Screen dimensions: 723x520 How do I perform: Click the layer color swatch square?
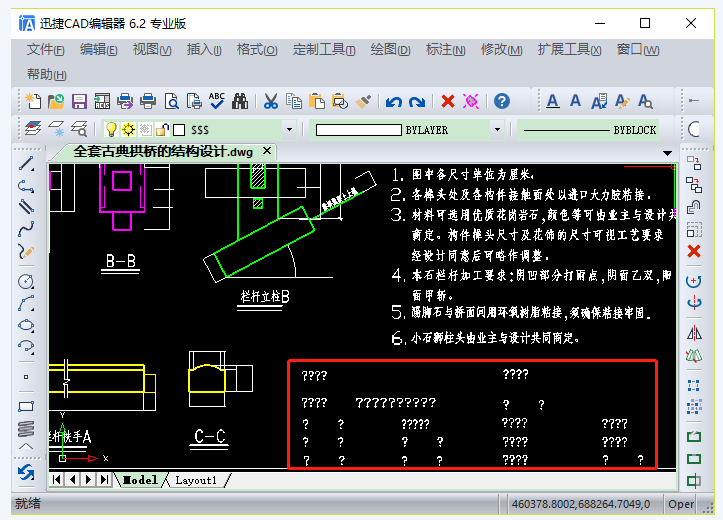pyautogui.click(x=179, y=130)
